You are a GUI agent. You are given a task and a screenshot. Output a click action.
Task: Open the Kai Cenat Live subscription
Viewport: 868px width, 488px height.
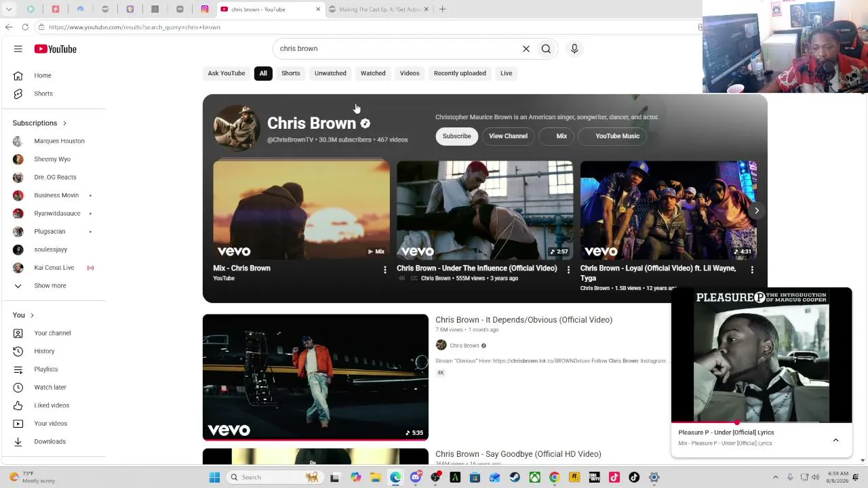[x=53, y=268]
